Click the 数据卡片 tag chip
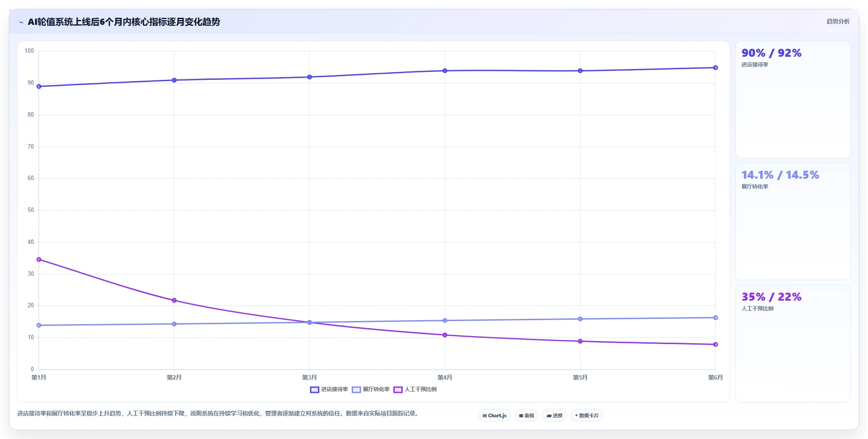This screenshot has width=868, height=439. coord(587,415)
